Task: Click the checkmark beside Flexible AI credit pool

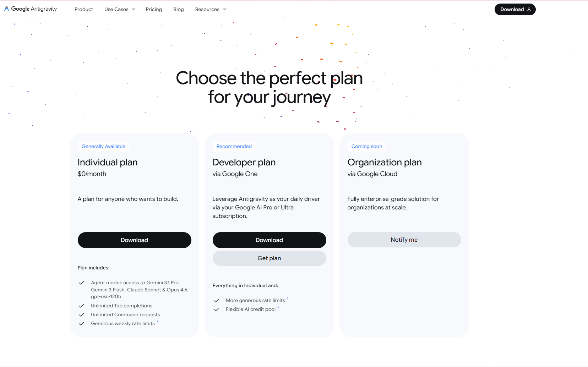Action: 217,310
